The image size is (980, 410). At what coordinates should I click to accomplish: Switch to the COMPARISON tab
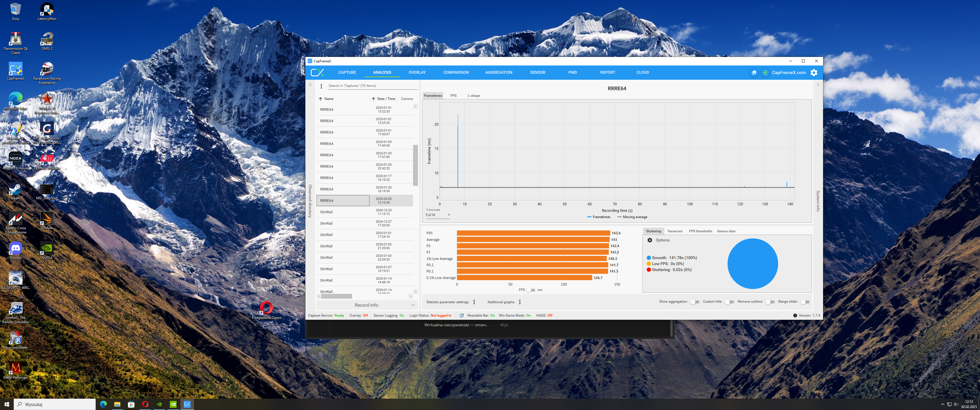click(456, 73)
